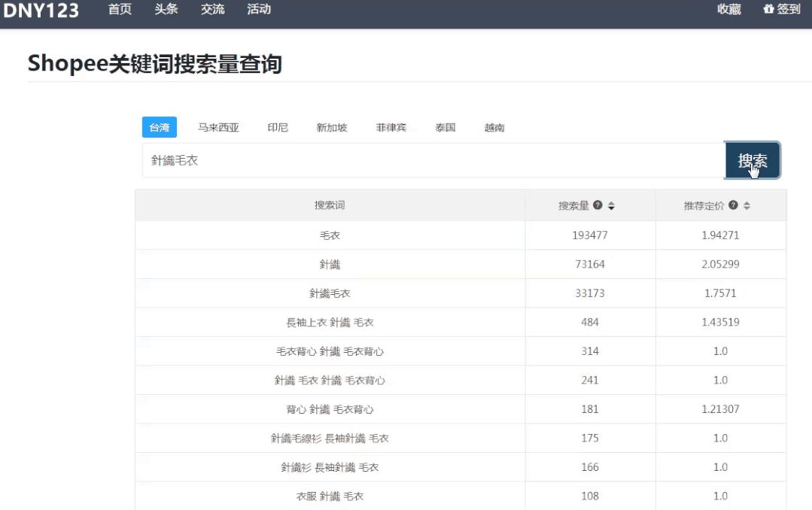Sort table by 推荐定价 arrows
Viewport: 812px width, 510px height.
[x=747, y=205]
